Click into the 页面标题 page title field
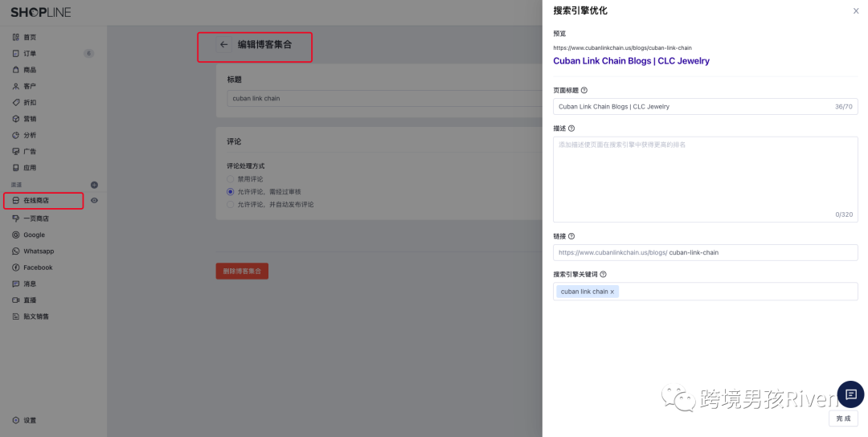The width and height of the screenshot is (868, 437). [706, 107]
